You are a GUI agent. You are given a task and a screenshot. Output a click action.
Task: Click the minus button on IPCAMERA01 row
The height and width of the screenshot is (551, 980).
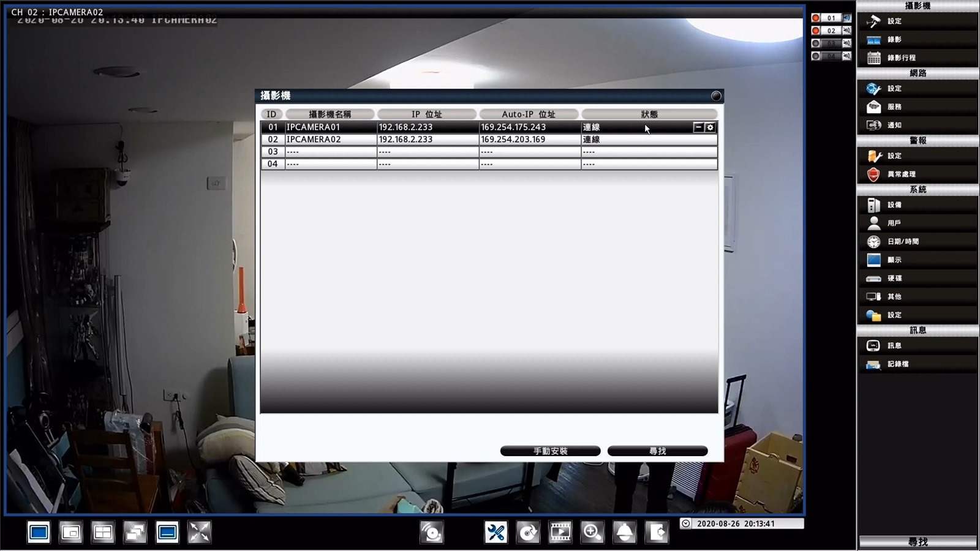coord(698,127)
